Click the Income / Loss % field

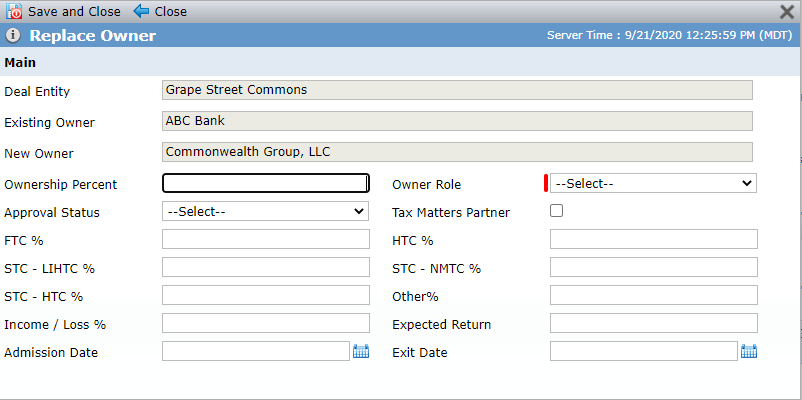[265, 323]
